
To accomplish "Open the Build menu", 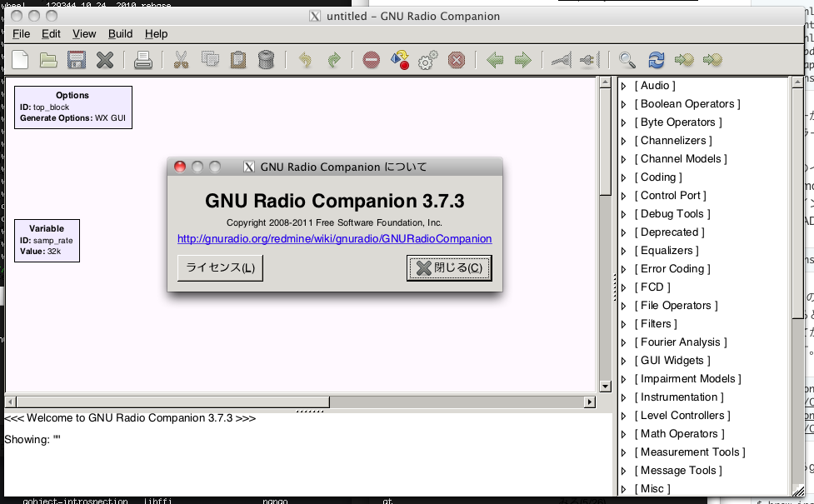I will [121, 33].
